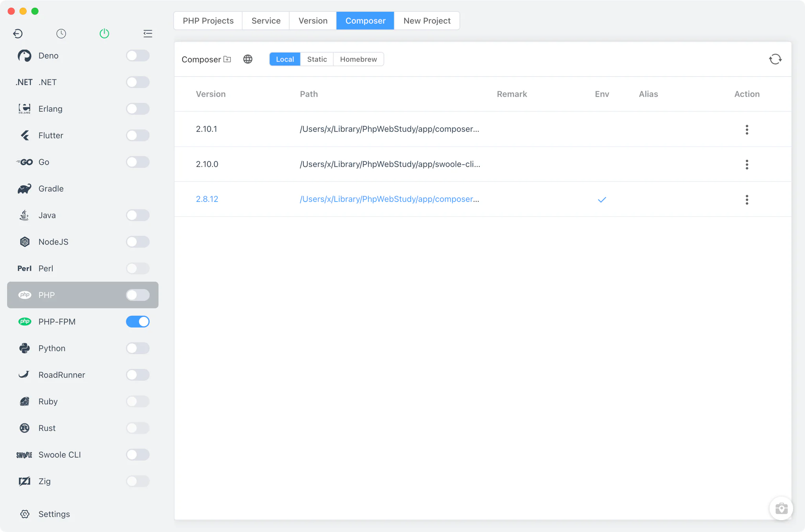Click the Ruby gem icon

click(24, 402)
